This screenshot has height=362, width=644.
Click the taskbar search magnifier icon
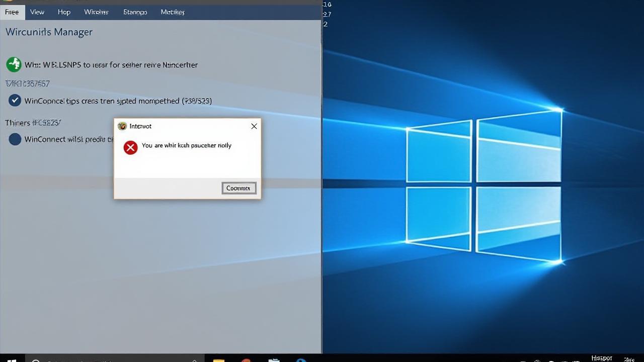(x=36, y=359)
